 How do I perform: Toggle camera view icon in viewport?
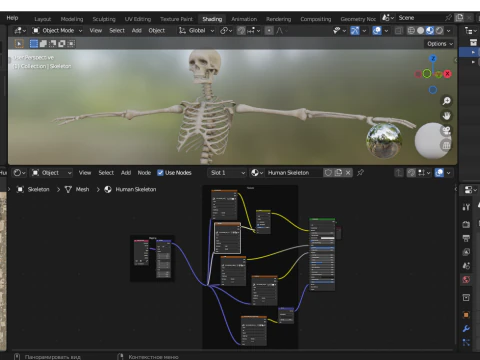click(446, 130)
